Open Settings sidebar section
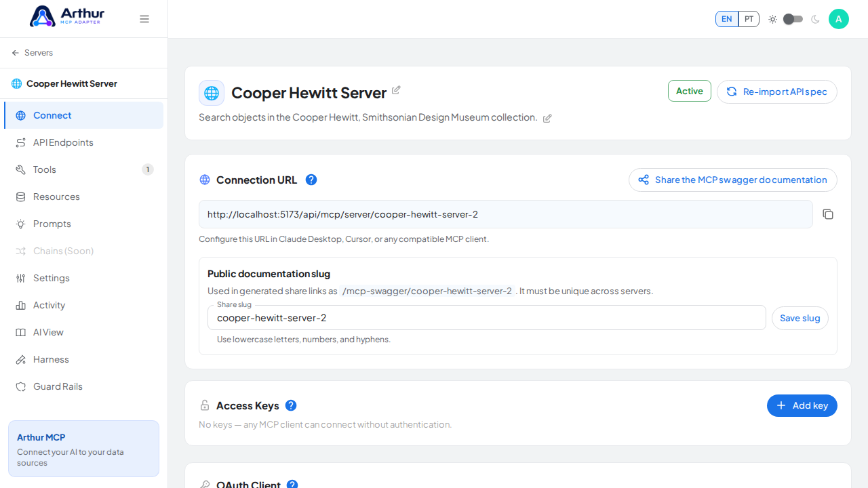 [84, 278]
